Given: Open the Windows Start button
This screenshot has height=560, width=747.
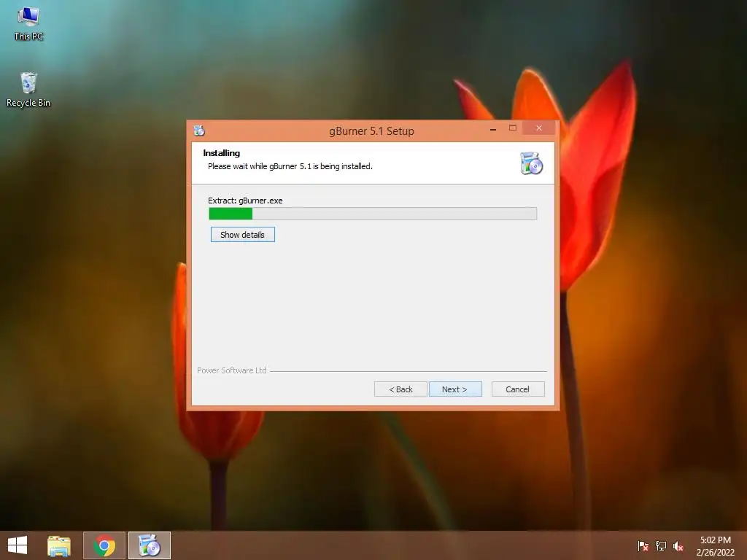Looking at the screenshot, I should [18, 545].
